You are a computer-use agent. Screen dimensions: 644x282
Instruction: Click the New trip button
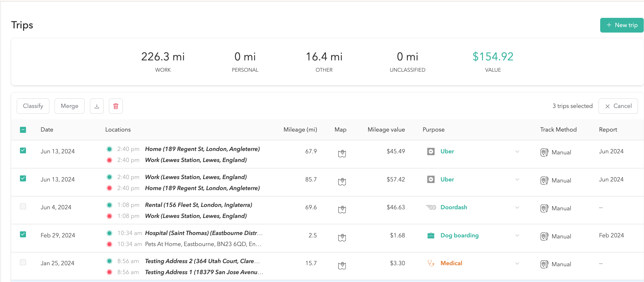tap(622, 25)
